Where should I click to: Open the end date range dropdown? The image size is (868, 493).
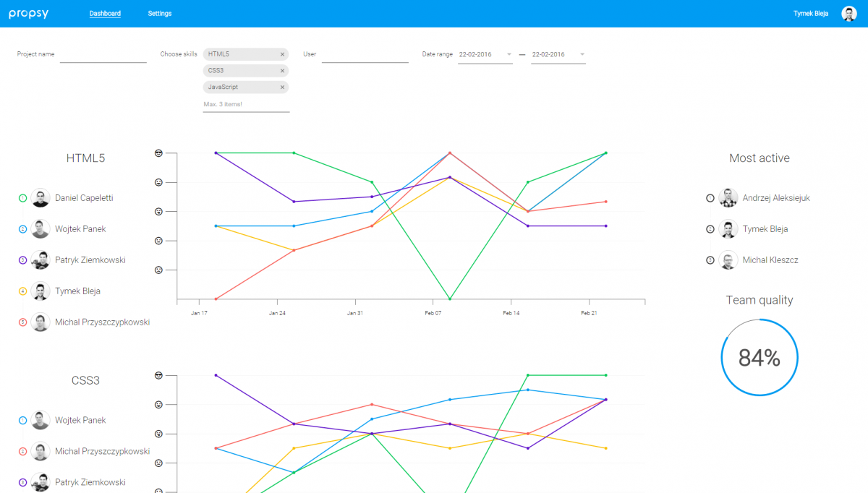click(582, 54)
